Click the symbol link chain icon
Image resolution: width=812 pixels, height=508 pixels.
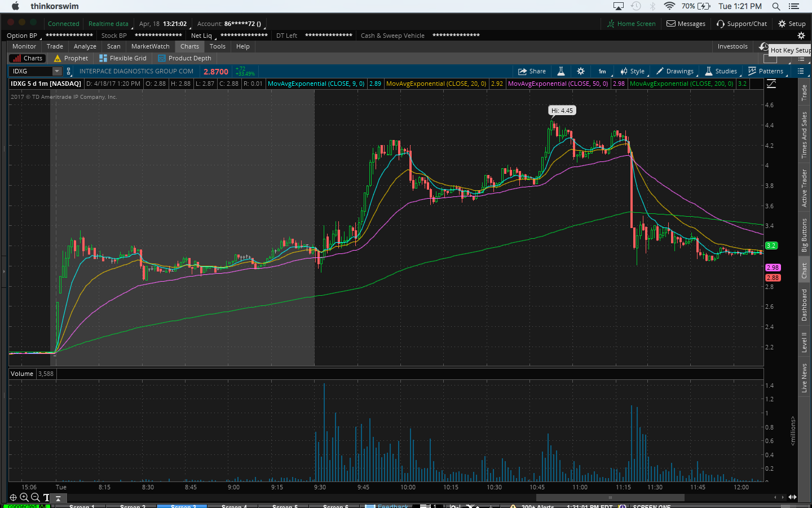[69, 71]
